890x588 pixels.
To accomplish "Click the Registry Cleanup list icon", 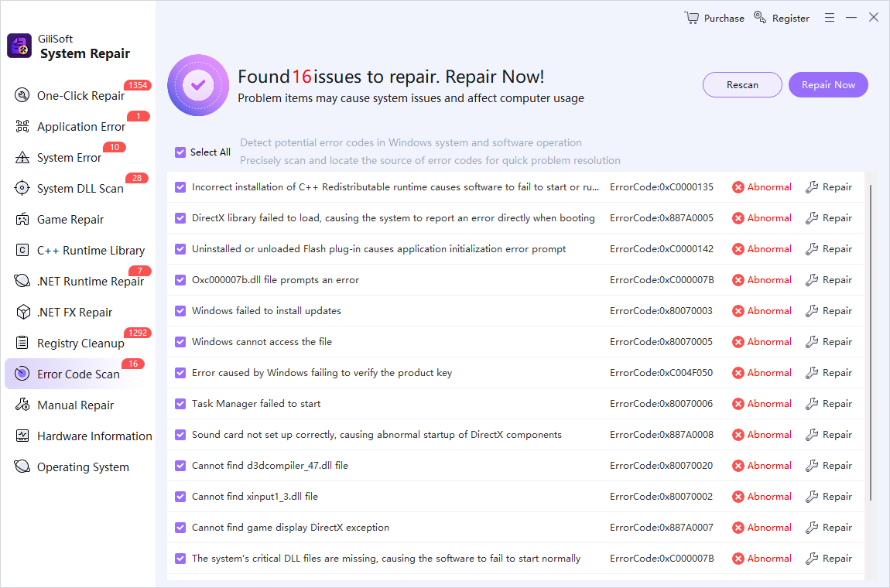I will [x=22, y=342].
